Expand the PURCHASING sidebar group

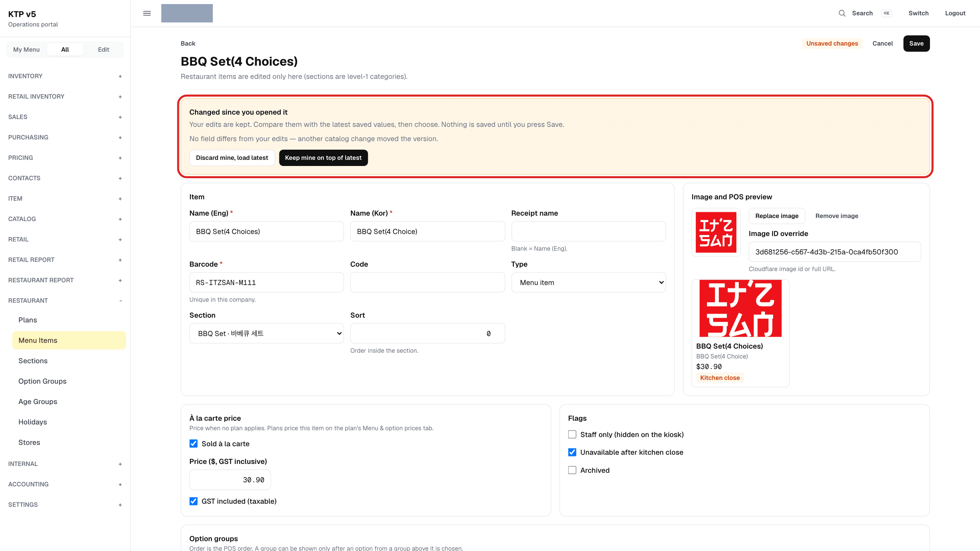point(65,137)
